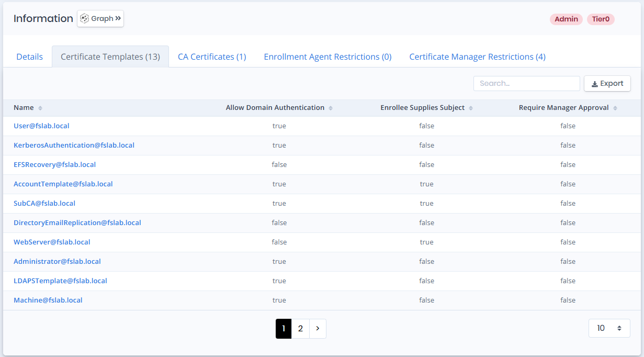Viewport: 644px width, 357px height.
Task: Sort by Enrollee Supplies Subject sort icon
Action: coord(471,108)
